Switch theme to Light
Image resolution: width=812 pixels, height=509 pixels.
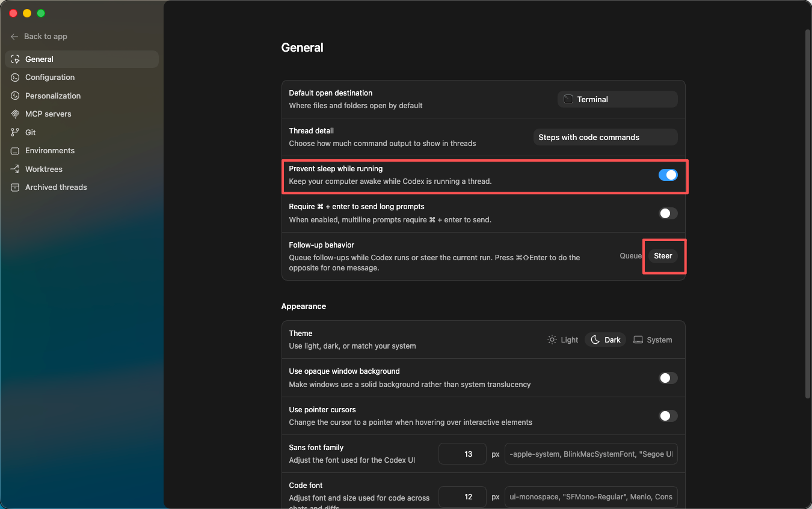click(x=563, y=340)
